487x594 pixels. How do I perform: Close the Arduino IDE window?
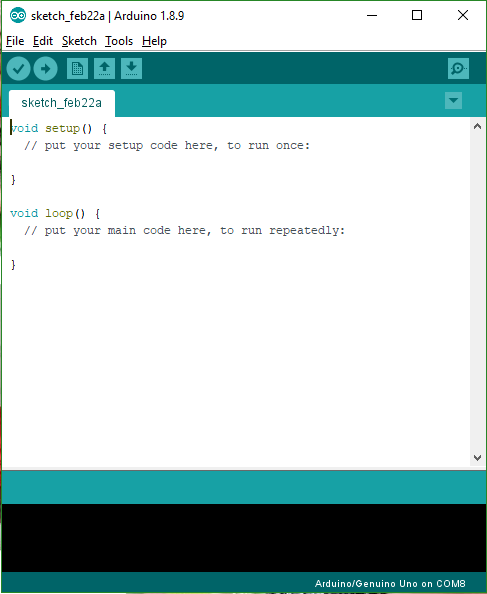(463, 16)
